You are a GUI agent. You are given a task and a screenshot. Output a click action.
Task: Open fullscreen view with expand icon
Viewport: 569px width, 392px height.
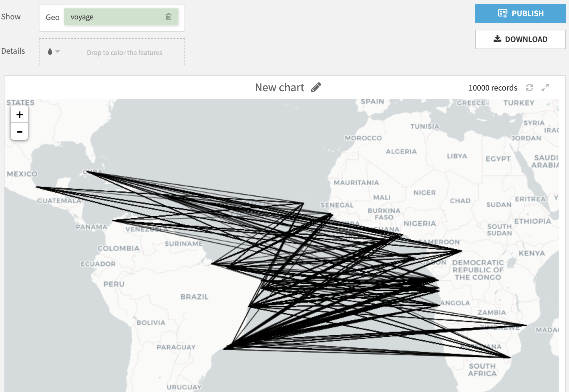point(546,88)
